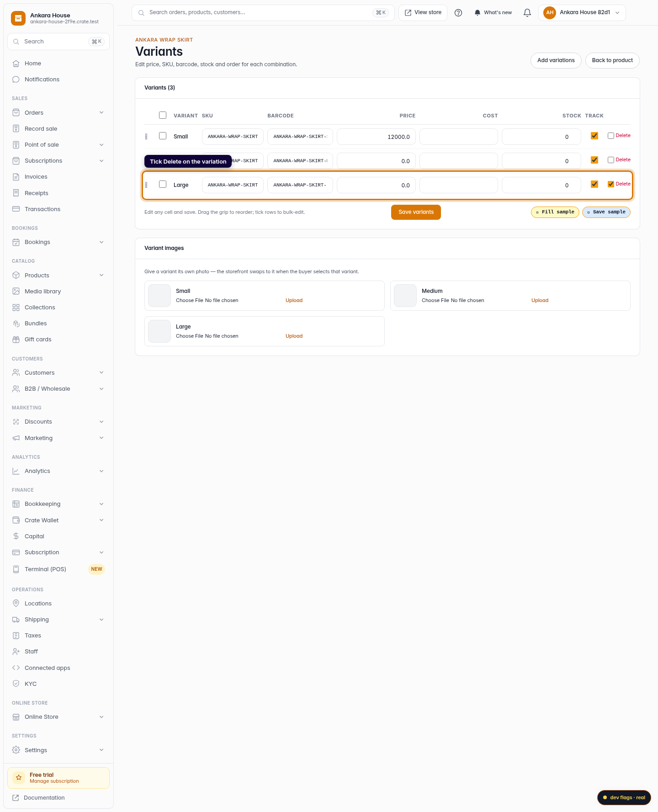Choose File for Large variant image

[x=190, y=336]
